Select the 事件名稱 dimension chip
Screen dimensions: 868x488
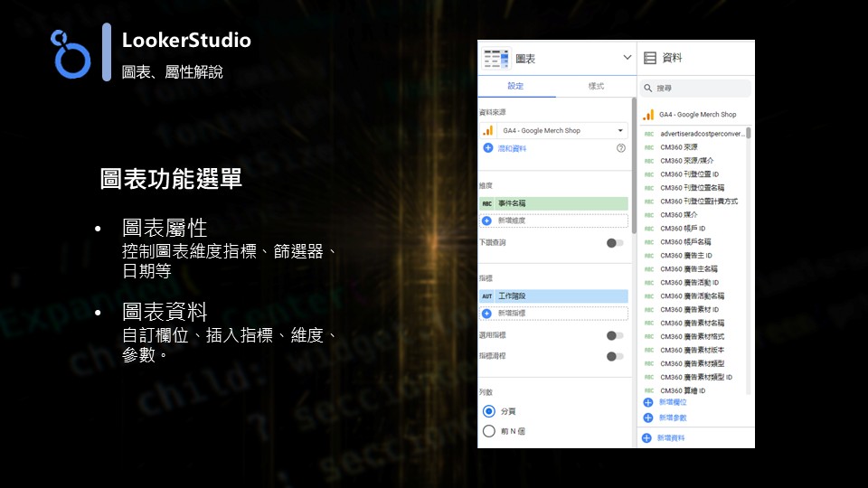coord(553,204)
